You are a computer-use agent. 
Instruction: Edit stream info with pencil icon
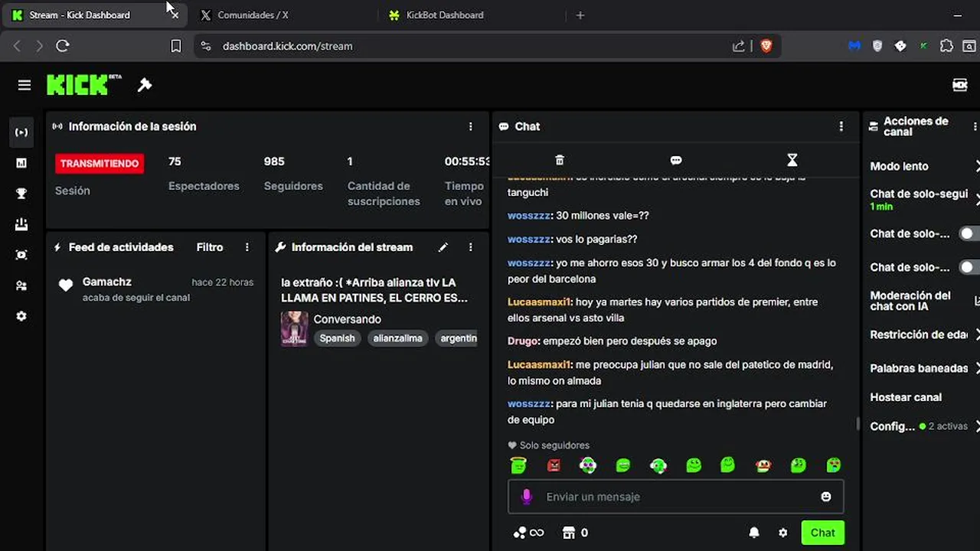point(443,247)
